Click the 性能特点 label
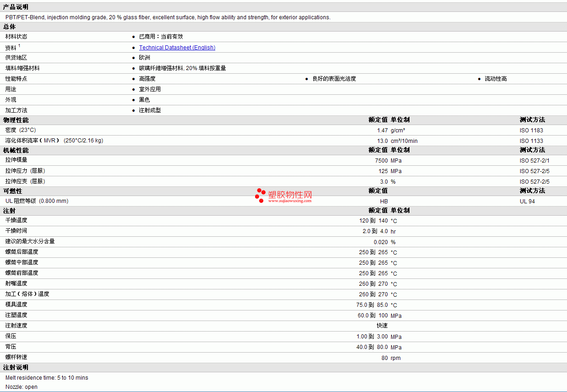Screen dimensions: 567x392 coord(16,79)
